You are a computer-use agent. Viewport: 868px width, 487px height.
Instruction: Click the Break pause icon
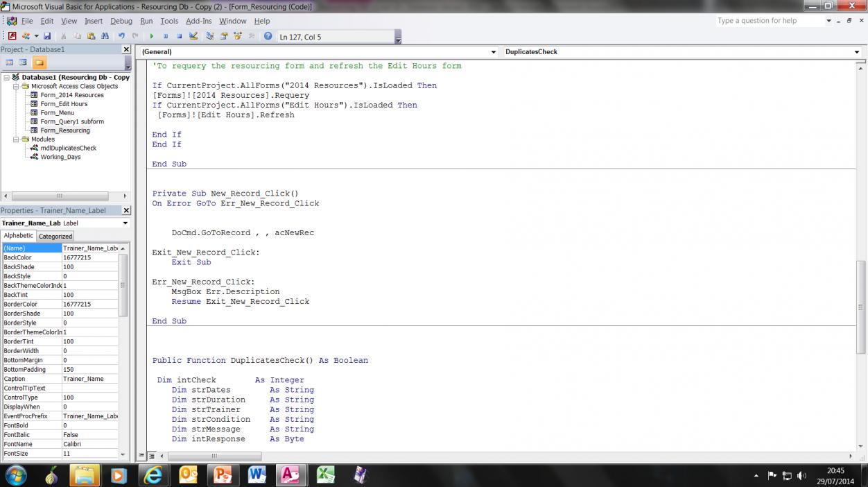coord(166,36)
